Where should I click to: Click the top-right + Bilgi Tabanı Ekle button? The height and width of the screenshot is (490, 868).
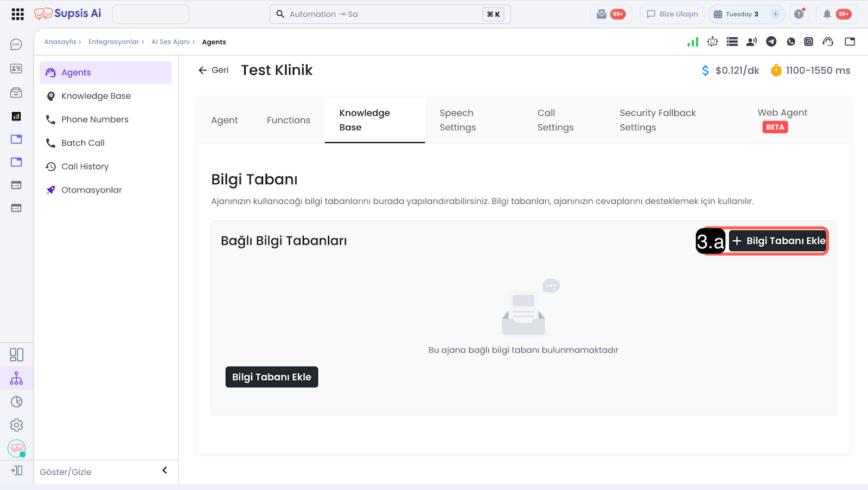click(778, 241)
